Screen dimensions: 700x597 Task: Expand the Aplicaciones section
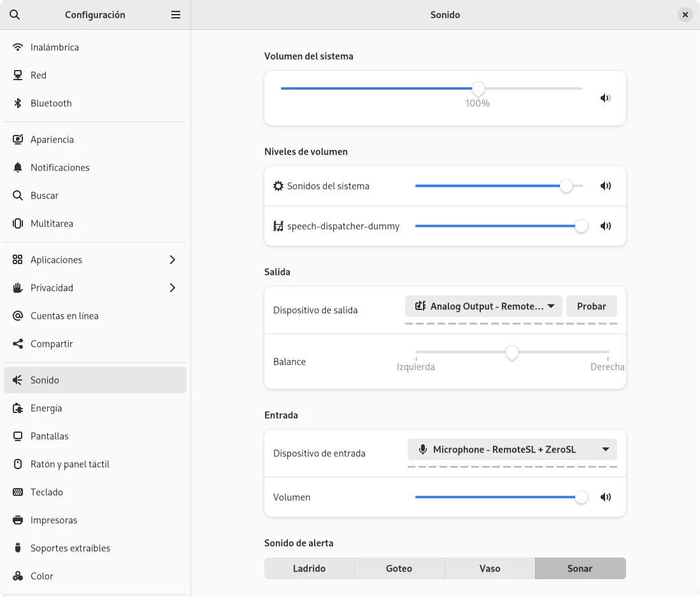click(172, 260)
